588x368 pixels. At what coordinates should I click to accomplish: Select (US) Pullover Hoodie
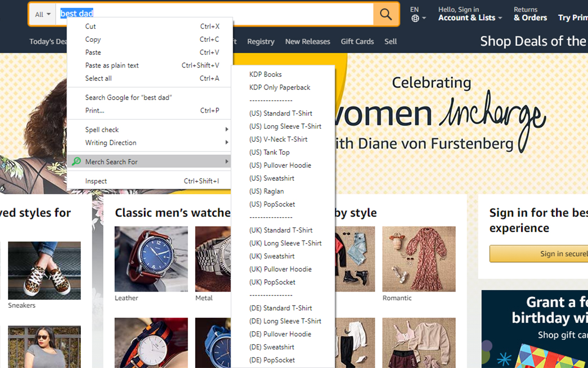tap(283, 165)
